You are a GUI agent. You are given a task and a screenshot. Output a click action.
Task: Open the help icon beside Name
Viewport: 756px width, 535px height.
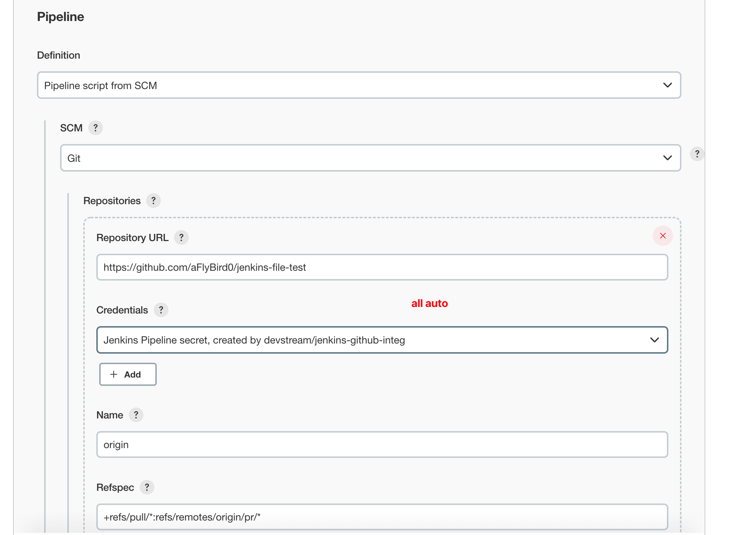[x=136, y=415]
